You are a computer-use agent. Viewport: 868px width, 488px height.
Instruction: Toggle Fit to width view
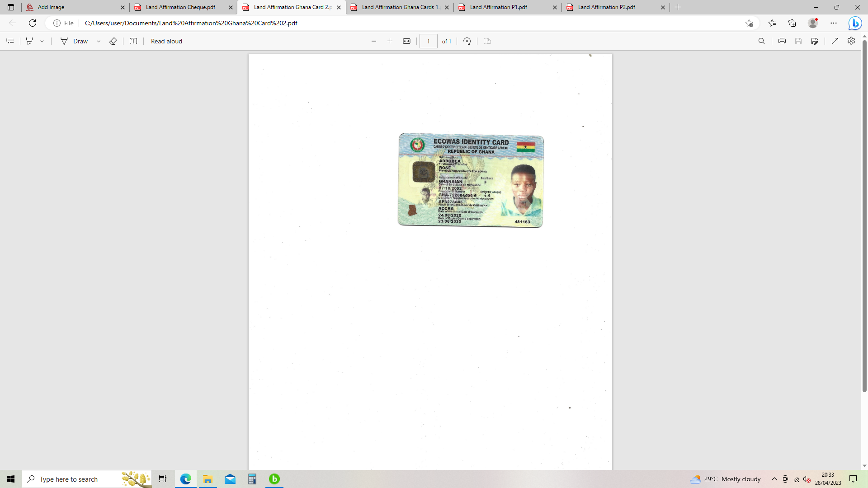pyautogui.click(x=407, y=41)
